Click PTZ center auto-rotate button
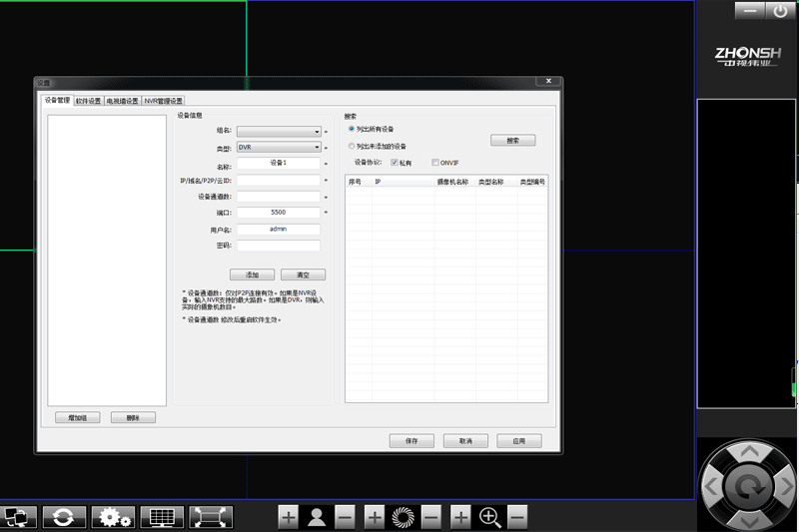This screenshot has height=532, width=799. 748,487
